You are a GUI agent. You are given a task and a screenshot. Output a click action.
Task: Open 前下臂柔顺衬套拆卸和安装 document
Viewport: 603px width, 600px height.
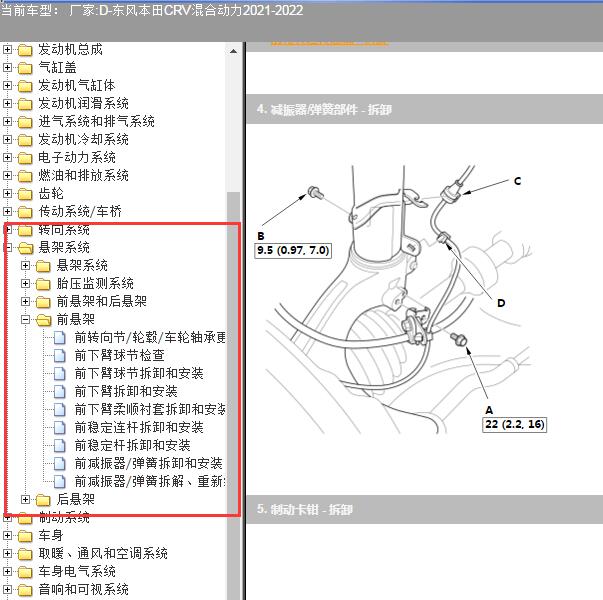point(150,410)
